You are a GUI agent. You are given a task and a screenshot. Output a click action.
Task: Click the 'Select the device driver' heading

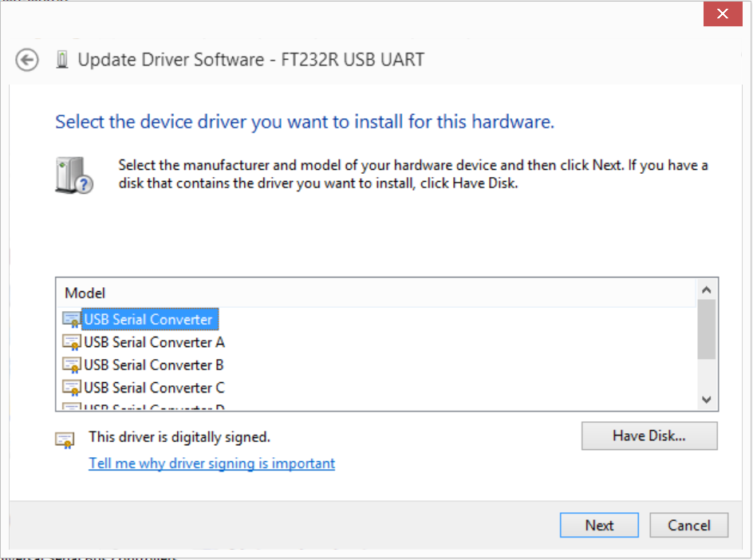(305, 122)
